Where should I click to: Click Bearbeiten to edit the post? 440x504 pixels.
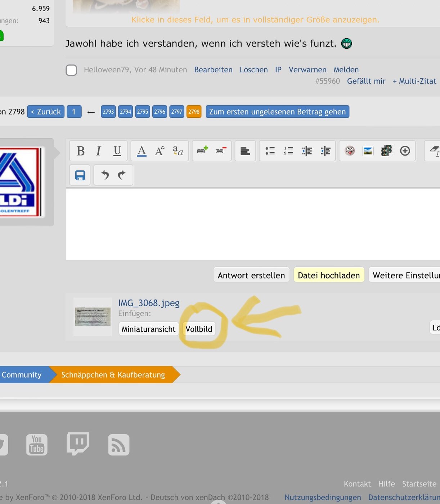(214, 69)
